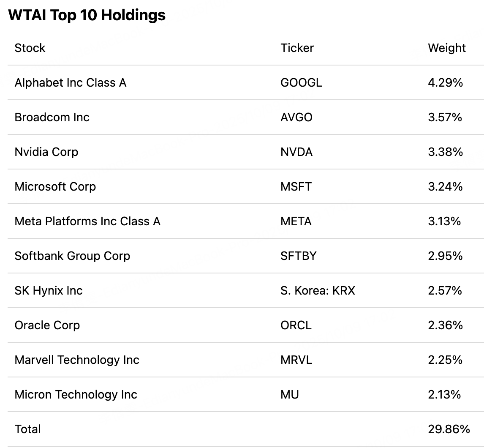Viewport: 484px width, 448px height.
Task: Click the Stock column header
Action: 30,48
